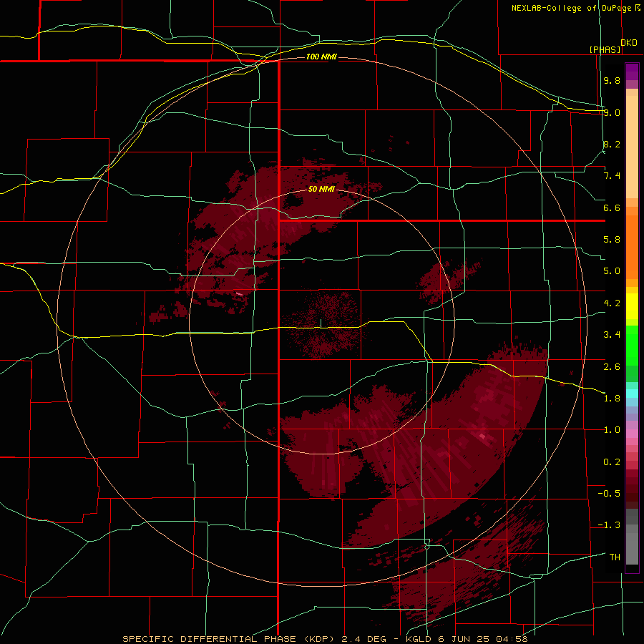Select the 5.8 scale label

click(x=612, y=240)
